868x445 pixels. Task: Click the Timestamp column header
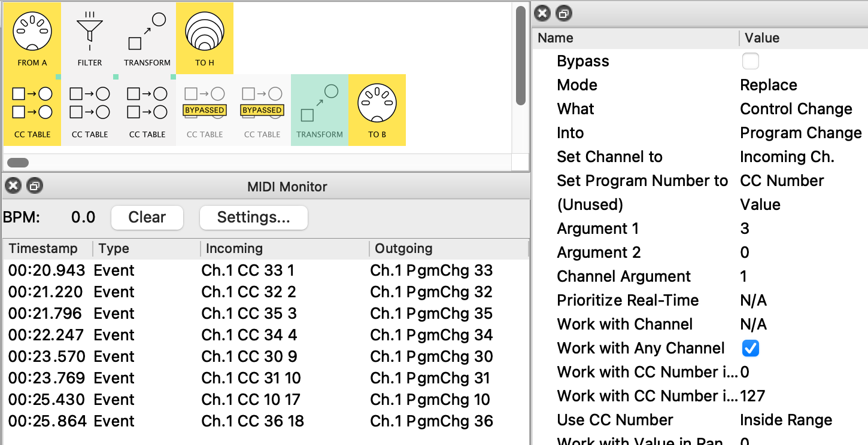coord(43,249)
